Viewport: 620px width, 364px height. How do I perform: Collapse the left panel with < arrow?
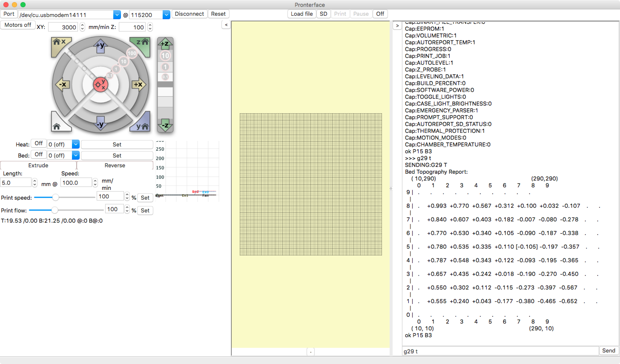[x=226, y=25]
